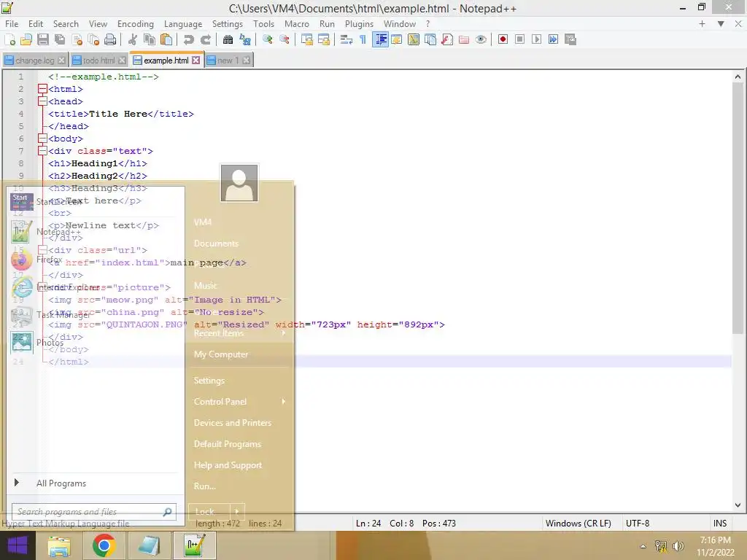Click the Save recorded macro icon
Screen dimensions: 747x560
pyautogui.click(x=570, y=39)
